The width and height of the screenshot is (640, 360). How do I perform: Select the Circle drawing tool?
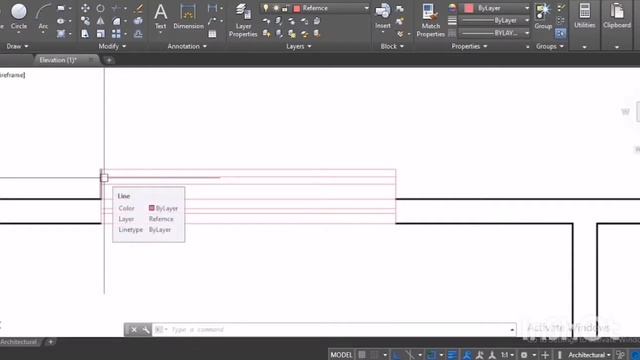(x=18, y=16)
